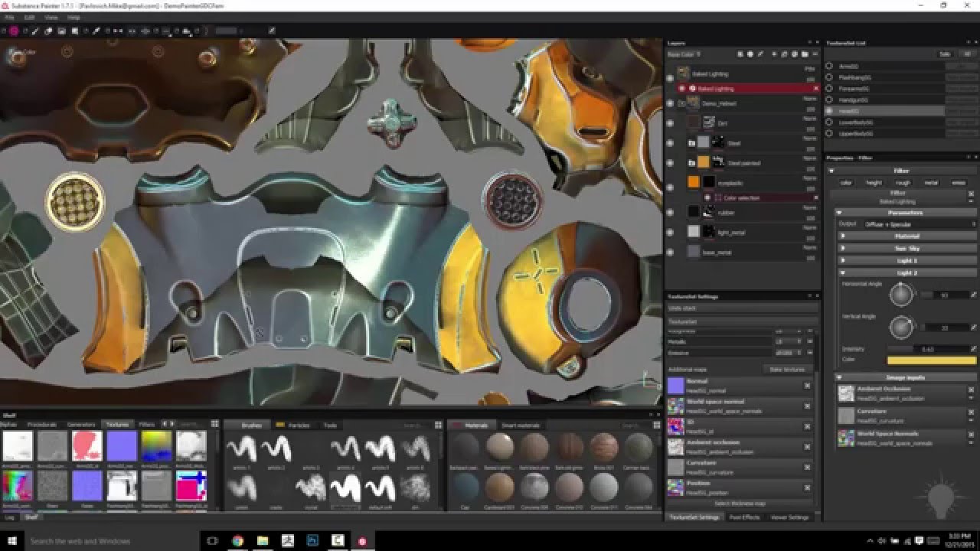
Task: Switch to the Generators shelf tab
Action: click(x=81, y=425)
